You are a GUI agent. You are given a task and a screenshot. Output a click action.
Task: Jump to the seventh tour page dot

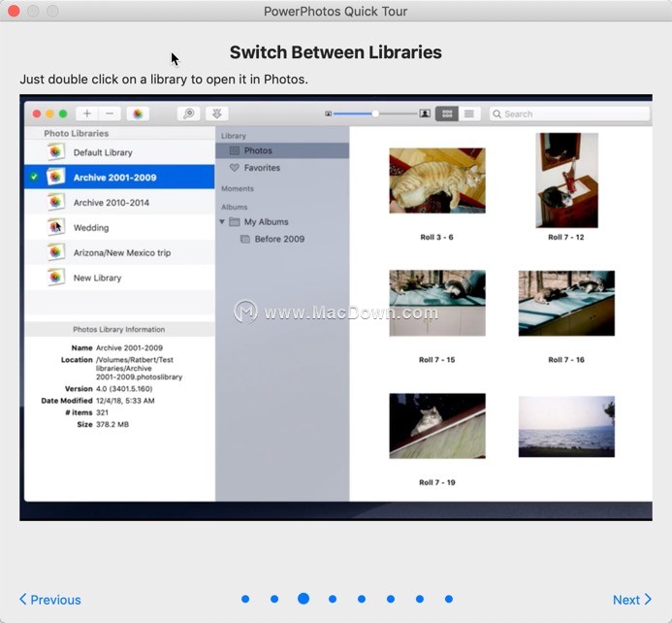click(x=420, y=599)
